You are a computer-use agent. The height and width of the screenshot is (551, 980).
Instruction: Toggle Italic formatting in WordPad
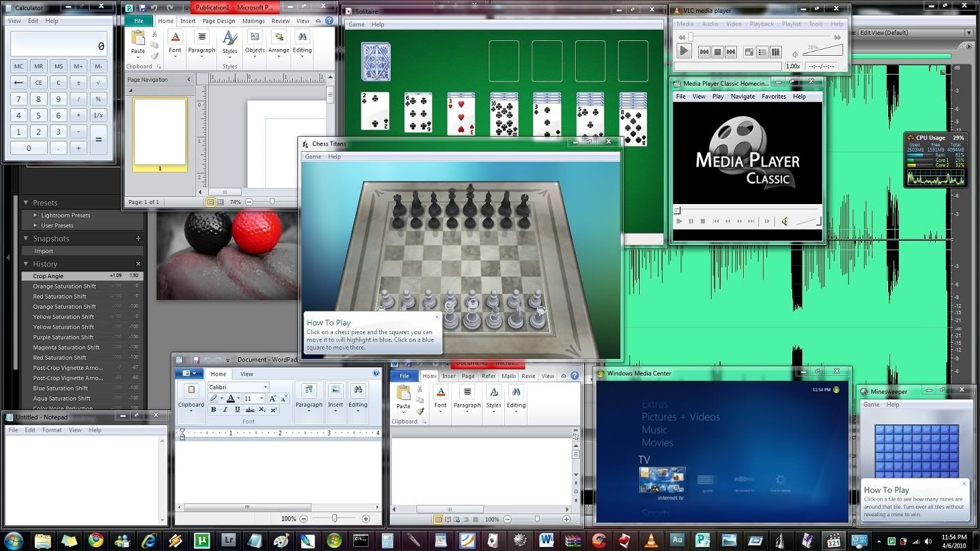[225, 410]
